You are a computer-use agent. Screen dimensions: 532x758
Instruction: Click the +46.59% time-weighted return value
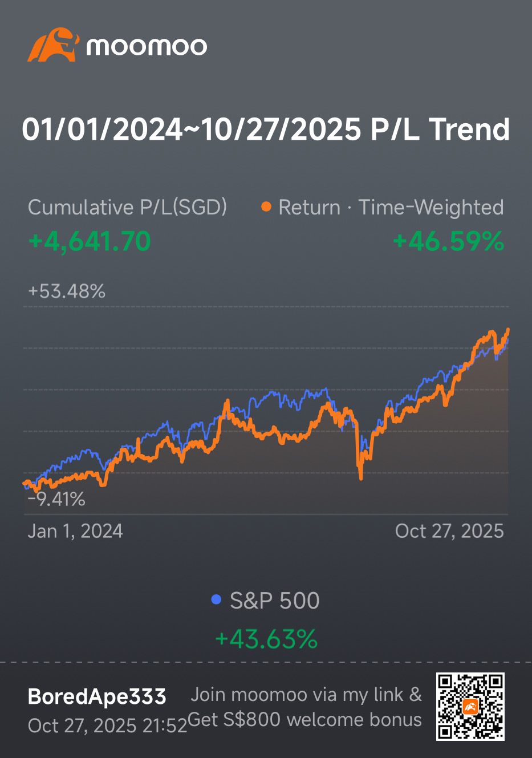448,241
